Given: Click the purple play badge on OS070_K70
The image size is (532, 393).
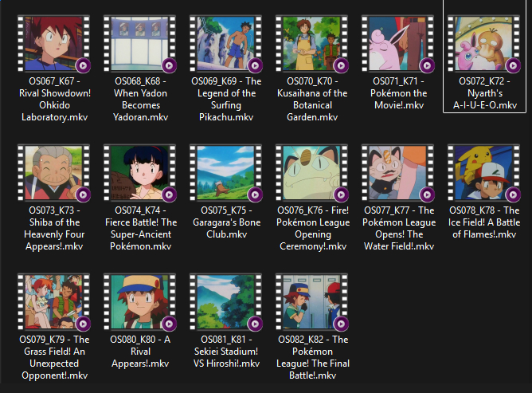Looking at the screenshot, I should [341, 65].
